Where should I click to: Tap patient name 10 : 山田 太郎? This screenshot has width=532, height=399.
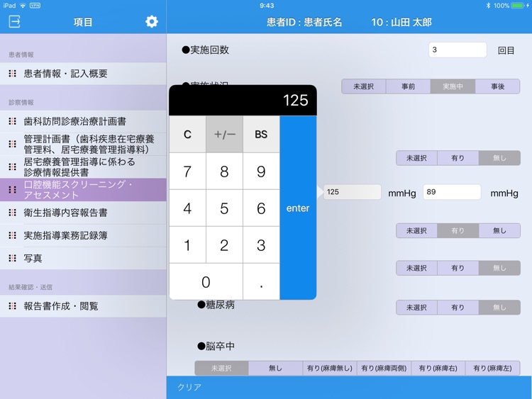point(401,22)
